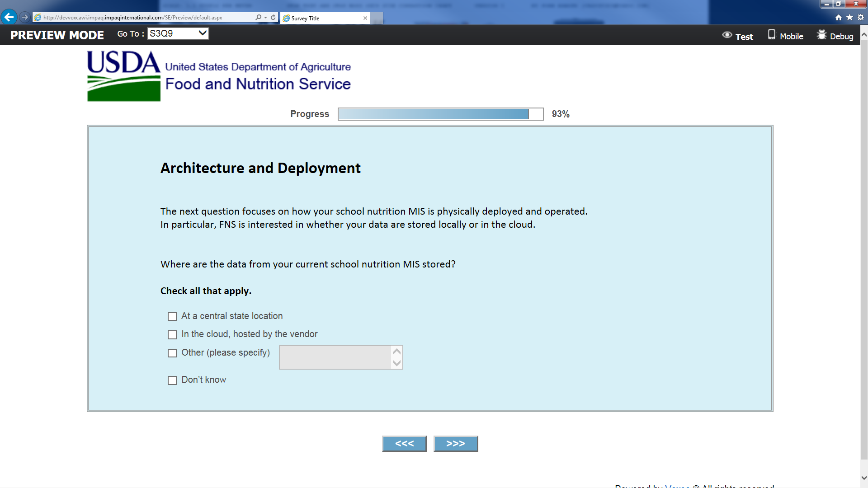Click the search magnifier in address bar
868x488 pixels.
[x=258, y=18]
